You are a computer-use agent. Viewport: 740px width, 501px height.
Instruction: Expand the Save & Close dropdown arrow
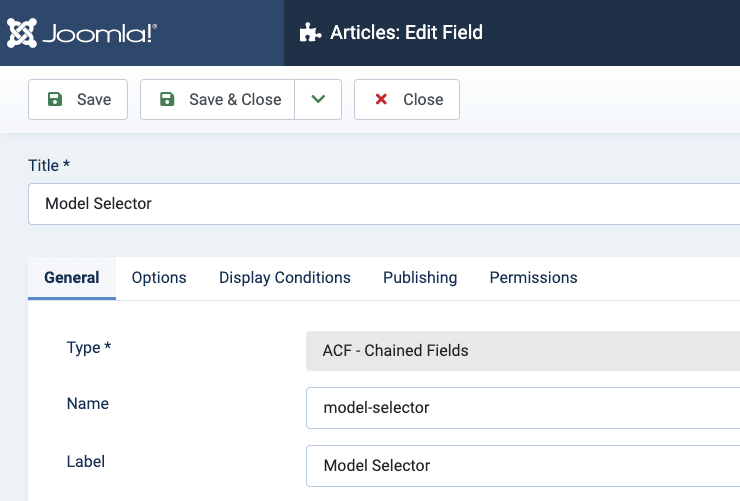(318, 99)
